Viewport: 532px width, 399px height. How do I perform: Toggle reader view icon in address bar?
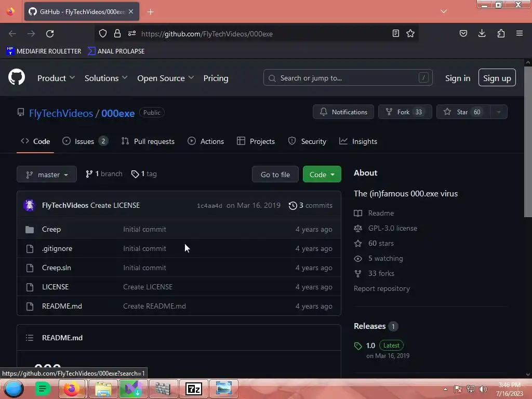(395, 33)
